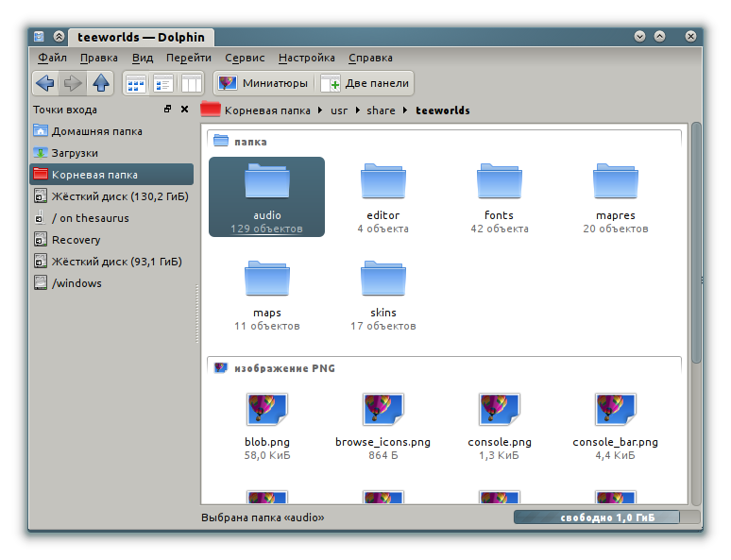Click '58,0 КиБ' under blob.png
731x560 pixels.
267,455
